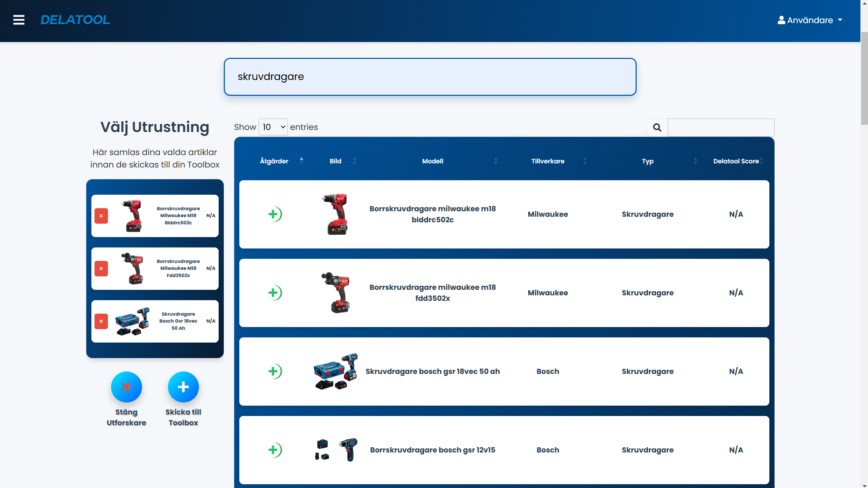The image size is (868, 488).
Task: Click the table filter magnifier icon
Action: click(657, 128)
